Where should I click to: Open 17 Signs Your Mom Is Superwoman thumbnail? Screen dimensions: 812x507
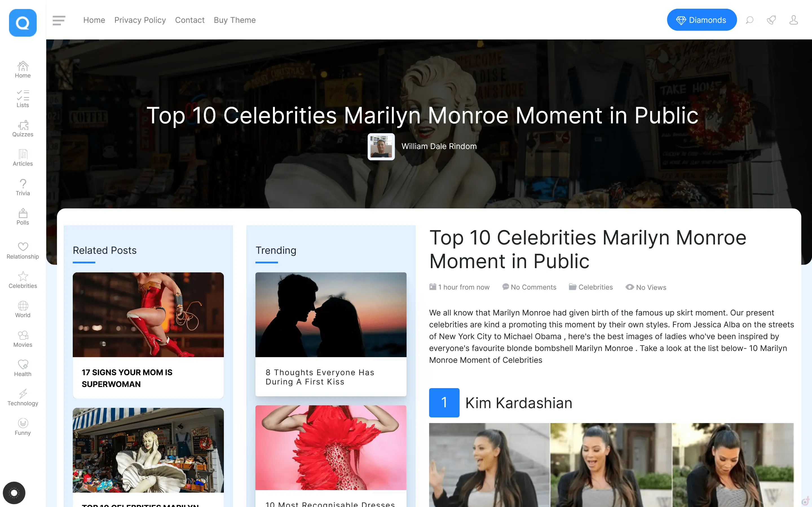tap(148, 315)
